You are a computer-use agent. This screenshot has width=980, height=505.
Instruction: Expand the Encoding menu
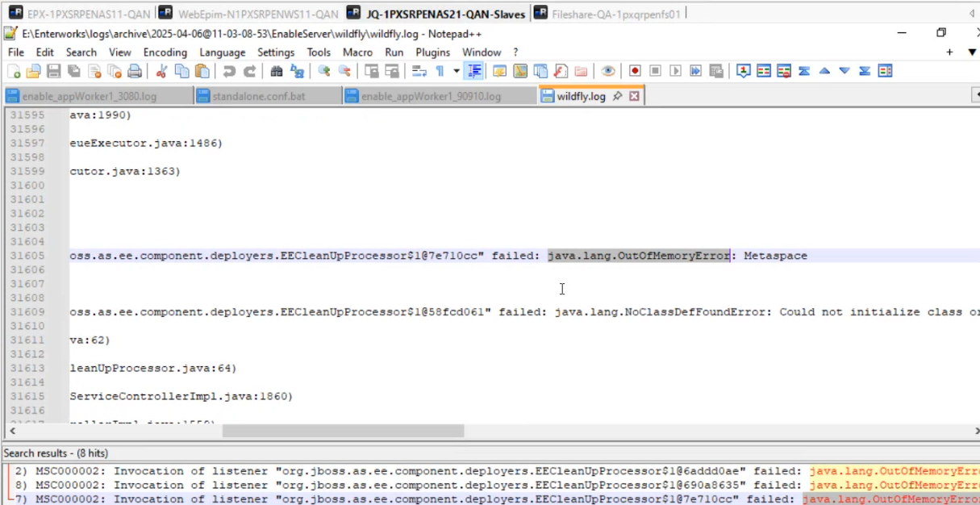(165, 52)
